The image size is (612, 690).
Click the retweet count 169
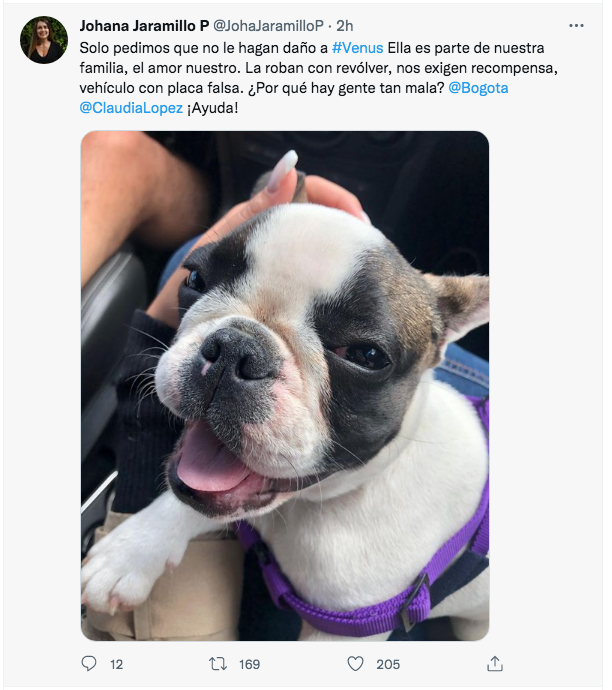(249, 664)
